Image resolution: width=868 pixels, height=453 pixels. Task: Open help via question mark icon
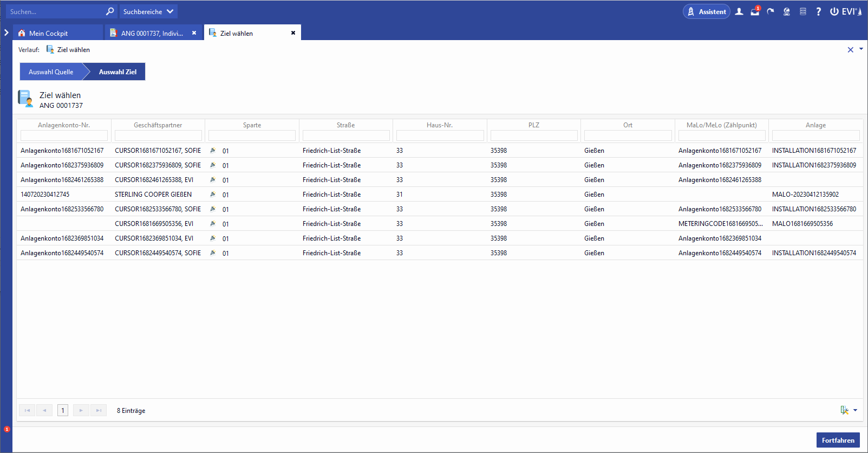[x=818, y=11]
